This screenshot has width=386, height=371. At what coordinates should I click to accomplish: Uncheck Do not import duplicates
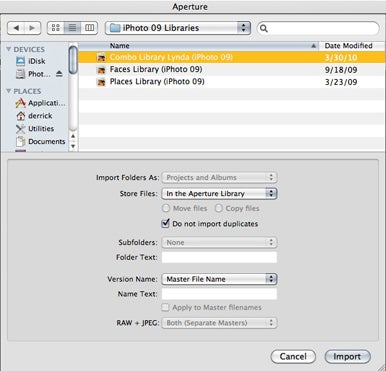pos(166,223)
